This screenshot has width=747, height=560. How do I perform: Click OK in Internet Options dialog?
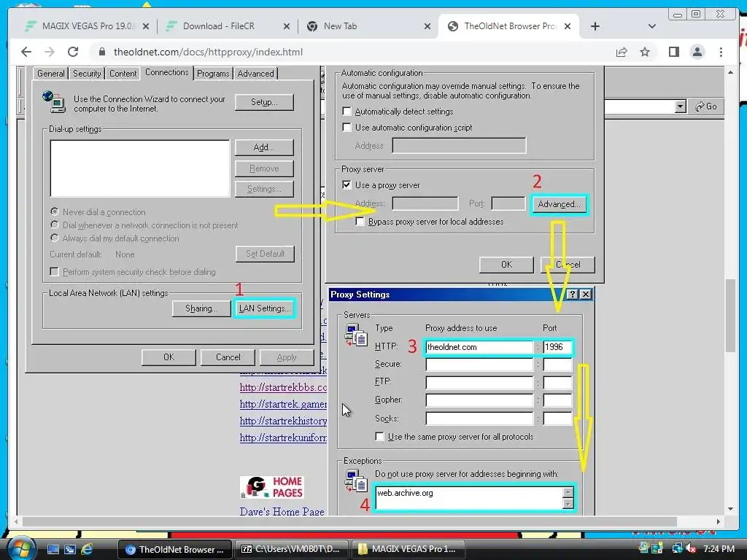[x=169, y=357]
